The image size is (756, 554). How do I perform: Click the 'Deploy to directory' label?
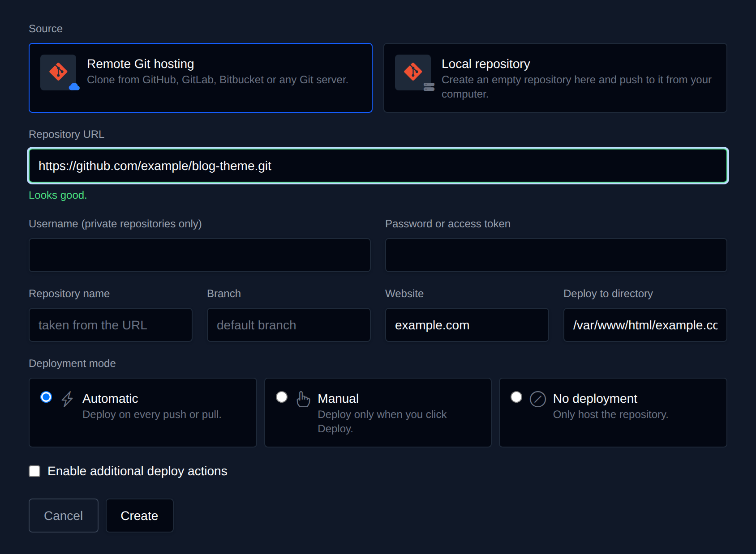click(608, 294)
